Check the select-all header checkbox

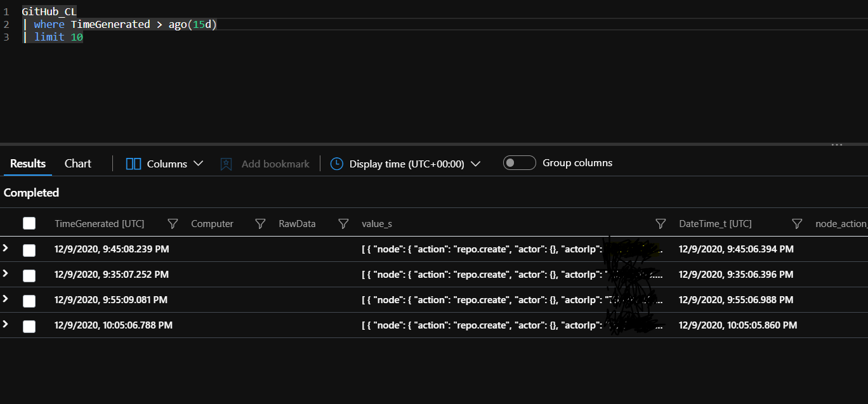(29, 223)
